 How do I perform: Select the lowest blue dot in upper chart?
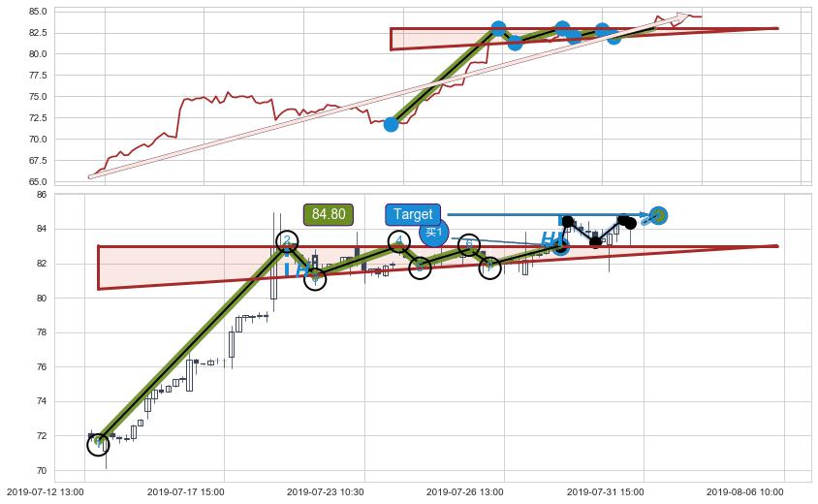(x=391, y=125)
